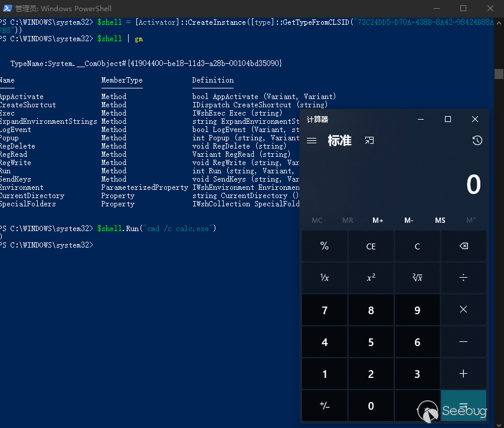Click the C clear key
Image resolution: width=504 pixels, height=428 pixels.
[x=417, y=246]
